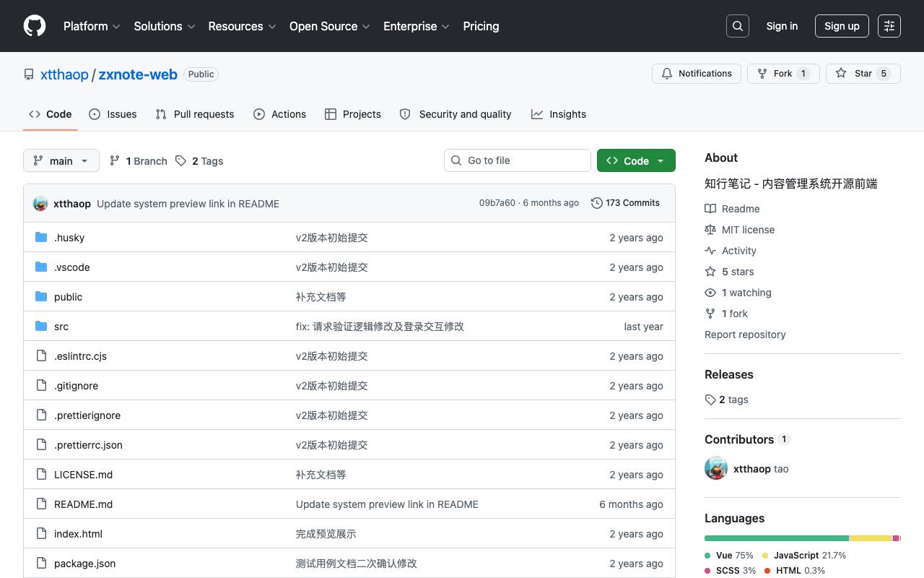The width and height of the screenshot is (924, 578).
Task: Click the xtthaop contributor avatar
Action: [x=716, y=468]
